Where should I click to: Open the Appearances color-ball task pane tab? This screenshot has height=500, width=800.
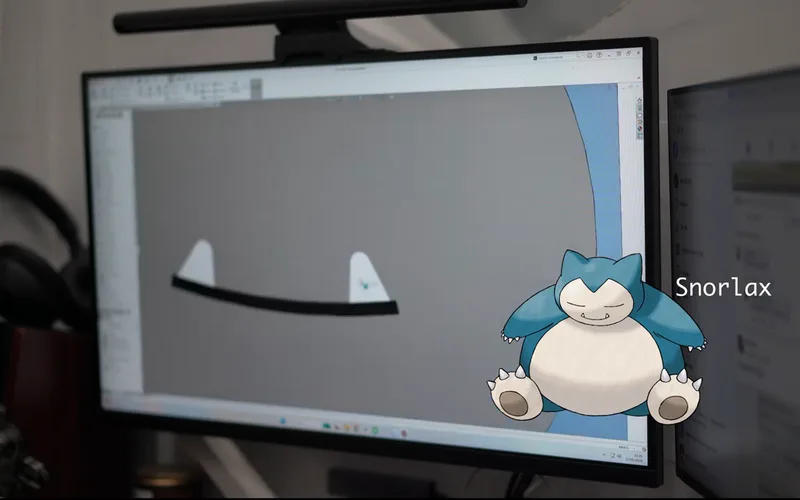[640, 128]
